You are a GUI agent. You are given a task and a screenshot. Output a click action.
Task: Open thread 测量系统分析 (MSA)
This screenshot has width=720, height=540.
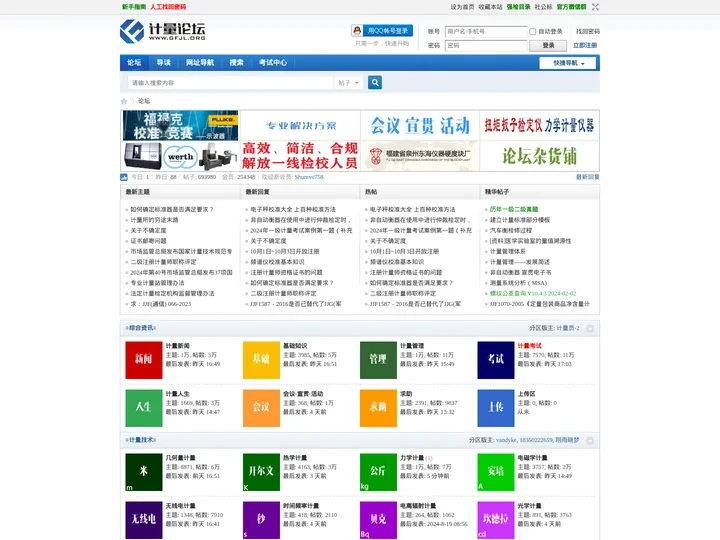tap(518, 283)
